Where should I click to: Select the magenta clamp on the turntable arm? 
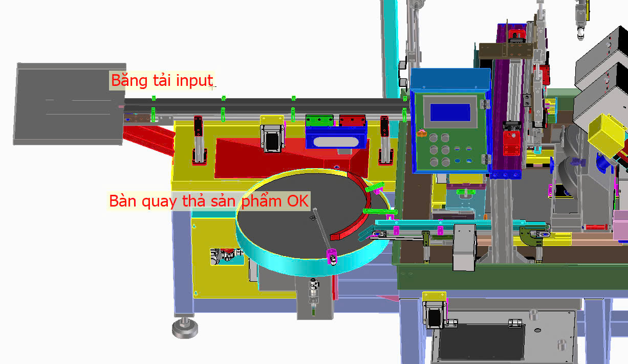[333, 257]
